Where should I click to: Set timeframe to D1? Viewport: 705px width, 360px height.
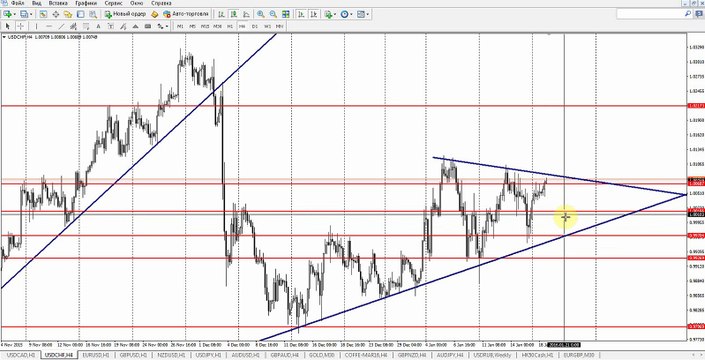(255, 27)
